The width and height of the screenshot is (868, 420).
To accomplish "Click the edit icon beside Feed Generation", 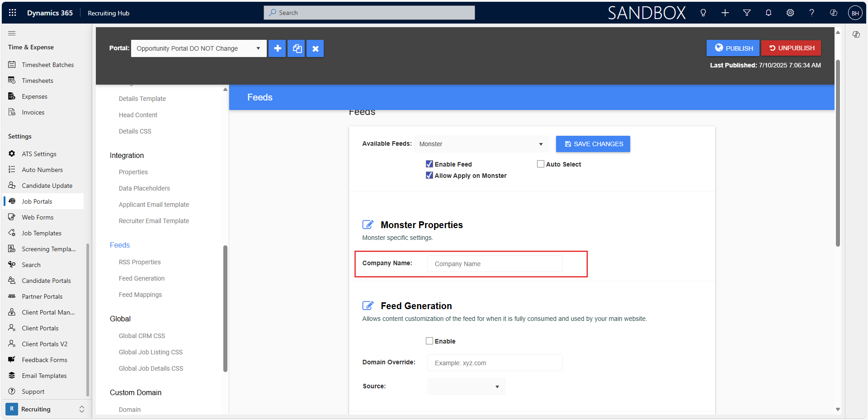I will click(368, 305).
